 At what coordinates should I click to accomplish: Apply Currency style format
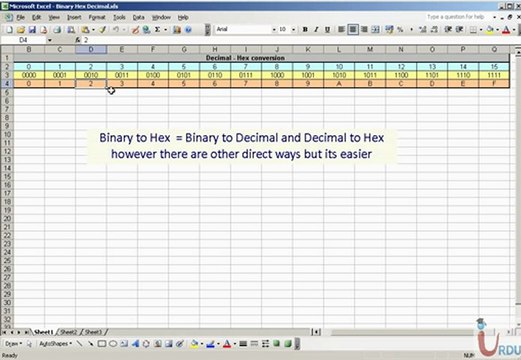click(389, 30)
